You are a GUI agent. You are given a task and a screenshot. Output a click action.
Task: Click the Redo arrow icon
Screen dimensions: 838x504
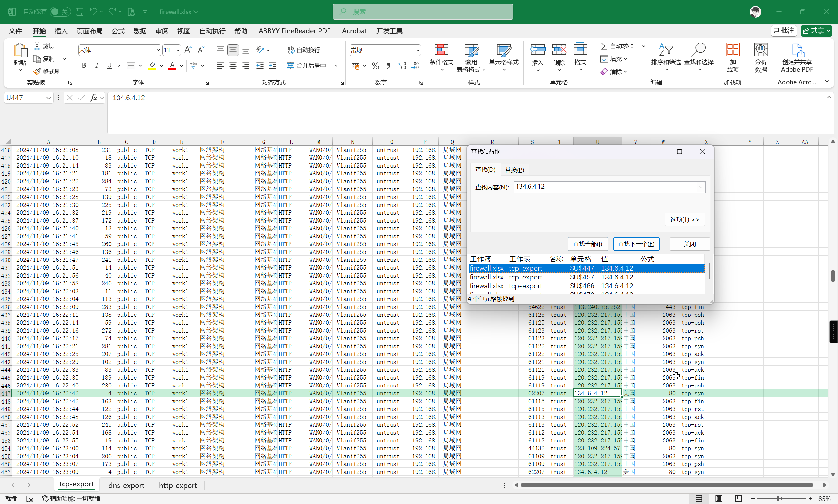(112, 12)
